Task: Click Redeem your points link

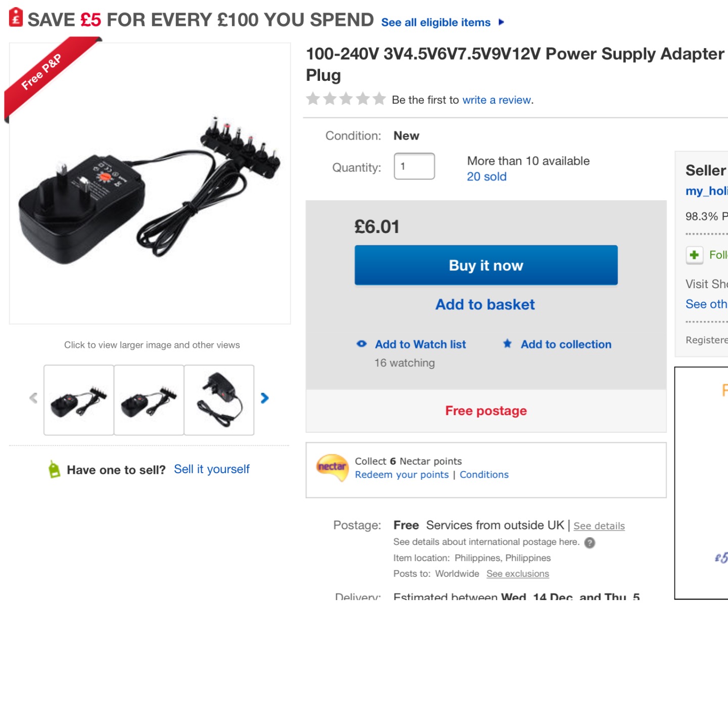Action: click(x=402, y=475)
